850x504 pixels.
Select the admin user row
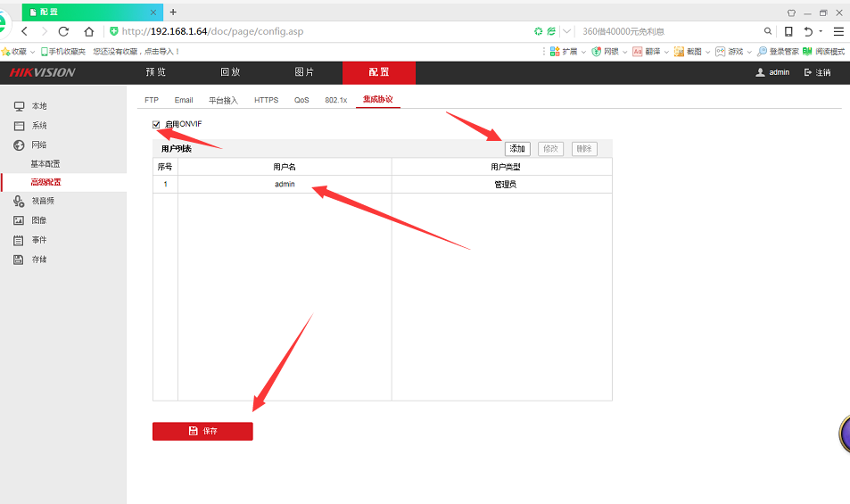pyautogui.click(x=285, y=185)
